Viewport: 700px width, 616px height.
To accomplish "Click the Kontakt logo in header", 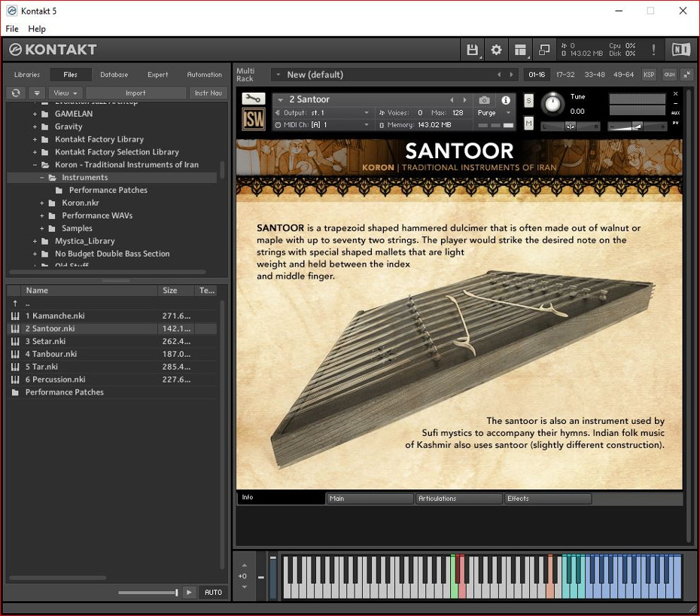I will click(x=53, y=50).
